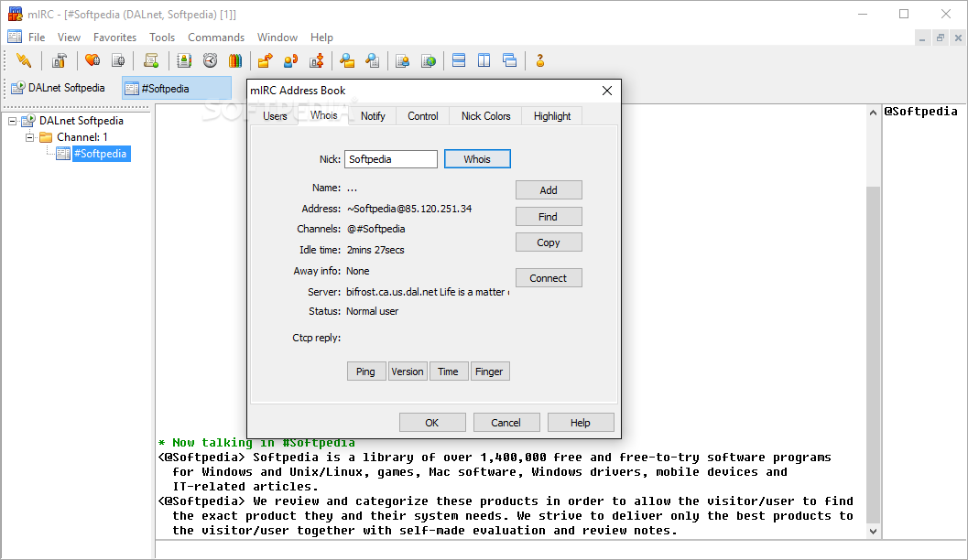Open the Timer alarm clock icon

click(x=210, y=60)
